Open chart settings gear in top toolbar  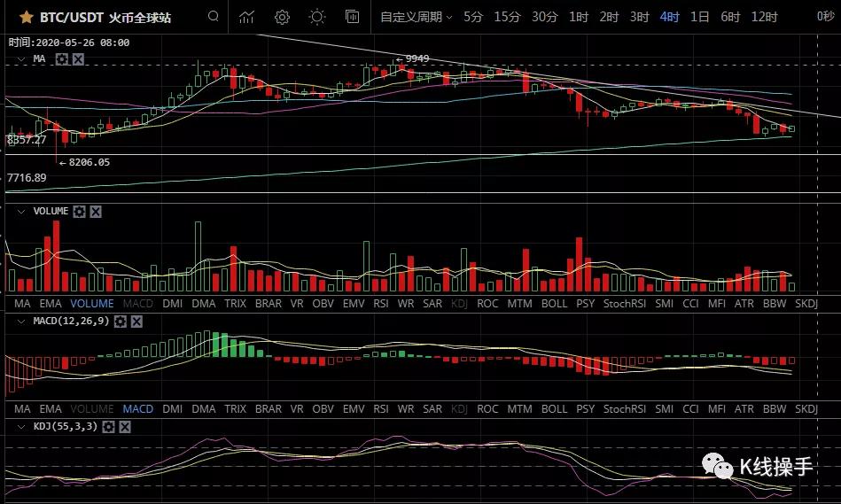tap(282, 17)
